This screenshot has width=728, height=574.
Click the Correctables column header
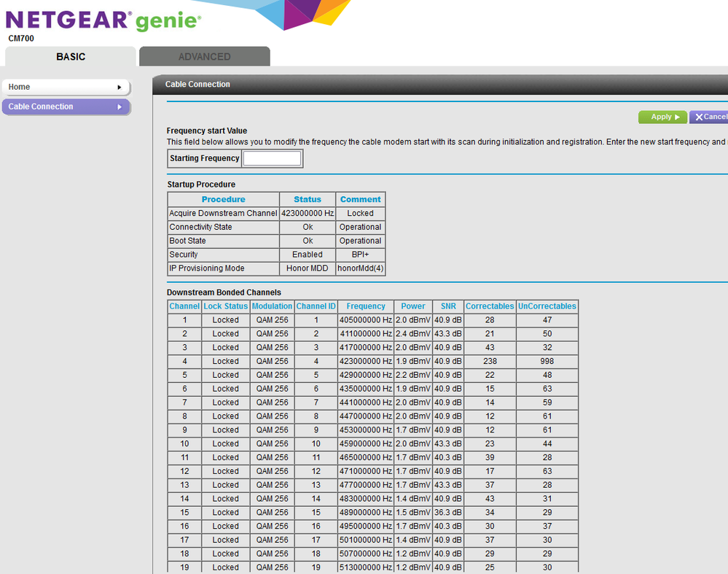(489, 306)
